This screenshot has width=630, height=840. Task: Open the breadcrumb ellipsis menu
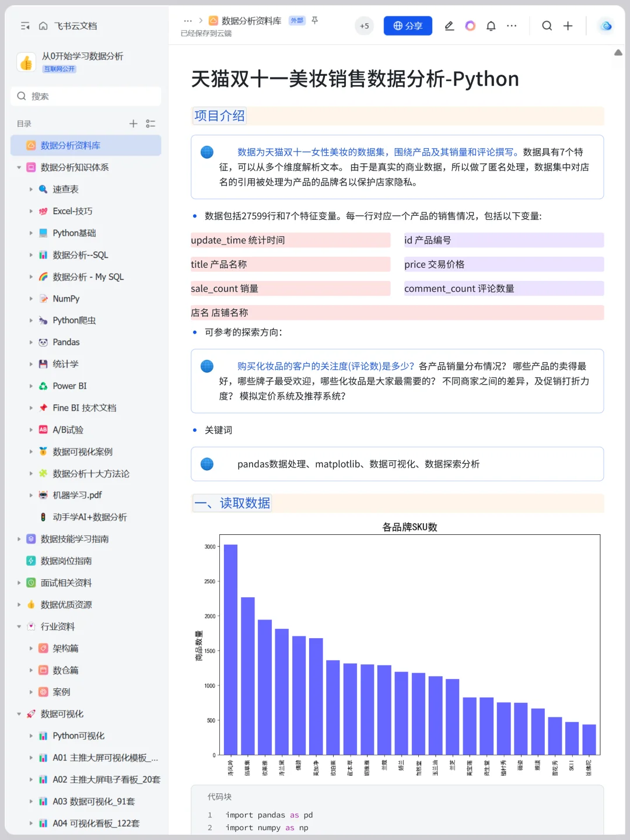tap(188, 20)
